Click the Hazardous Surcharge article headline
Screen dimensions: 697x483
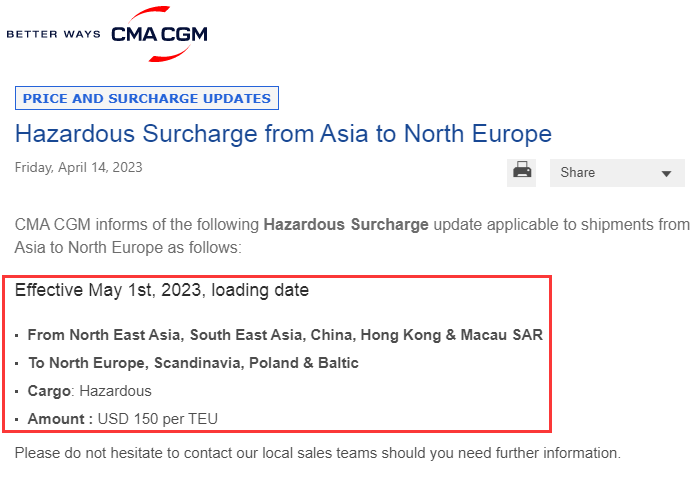point(283,134)
